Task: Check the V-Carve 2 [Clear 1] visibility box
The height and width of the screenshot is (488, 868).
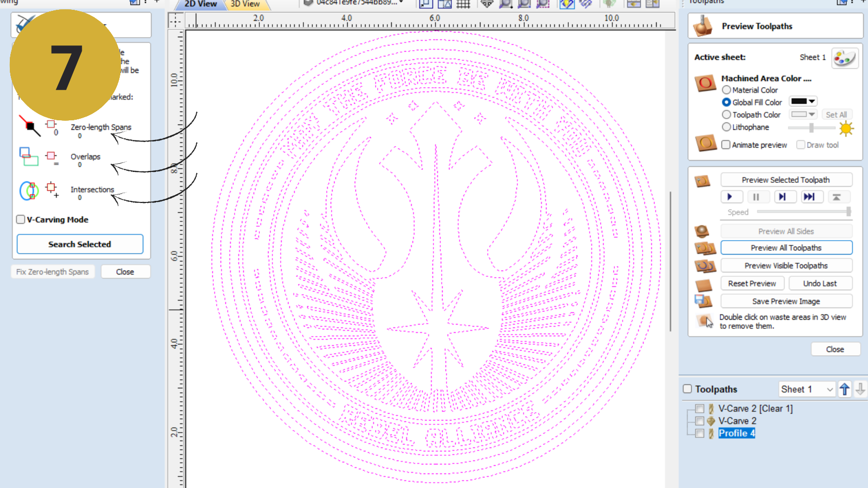Action: [700, 408]
